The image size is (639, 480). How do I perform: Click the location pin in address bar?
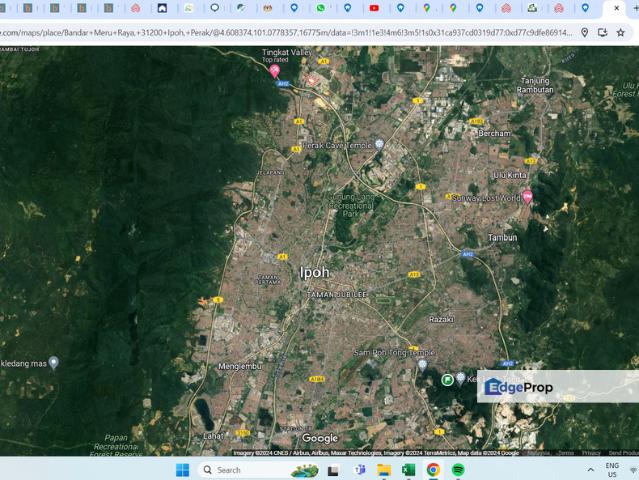[585, 32]
